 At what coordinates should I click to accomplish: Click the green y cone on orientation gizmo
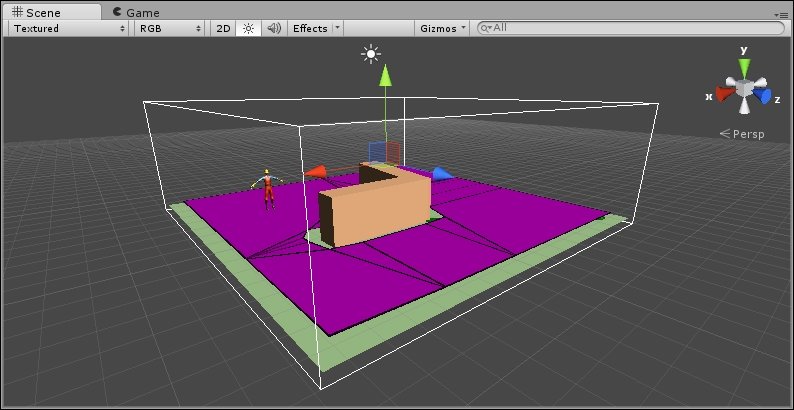click(744, 66)
